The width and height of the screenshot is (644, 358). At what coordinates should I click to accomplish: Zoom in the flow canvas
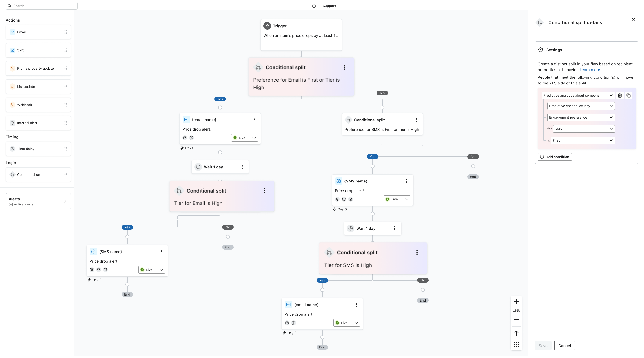coord(516,302)
